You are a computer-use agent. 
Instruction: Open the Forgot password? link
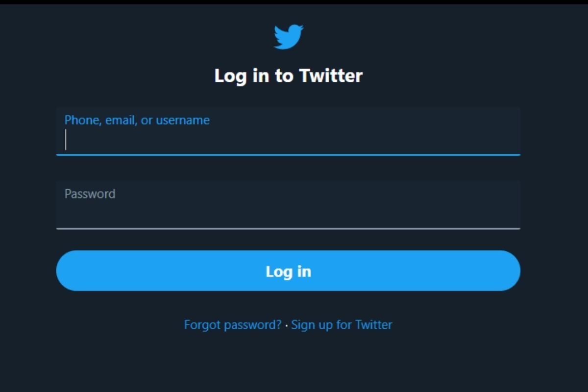click(x=233, y=325)
